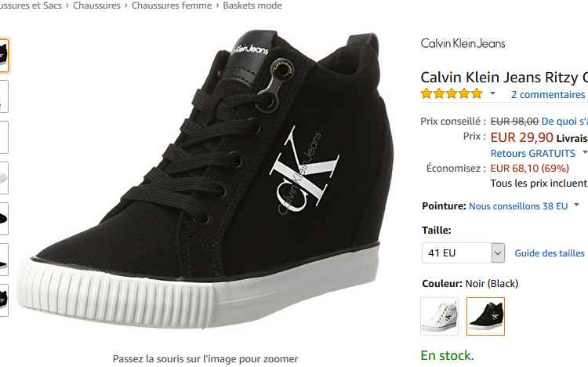The height and width of the screenshot is (367, 588).
Task: Open the '2 commentaires' reviews link
Action: pos(548,94)
